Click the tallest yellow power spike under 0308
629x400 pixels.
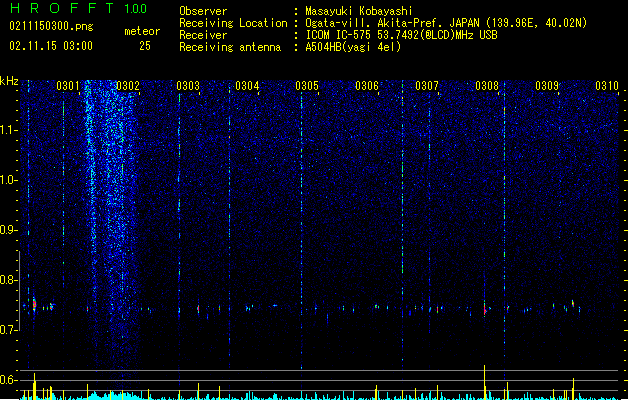[485, 382]
